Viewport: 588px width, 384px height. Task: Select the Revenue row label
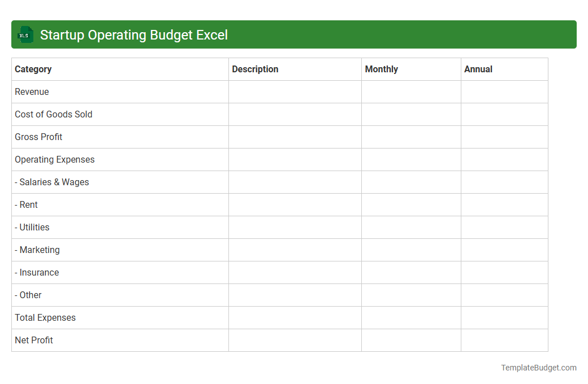[x=32, y=91]
